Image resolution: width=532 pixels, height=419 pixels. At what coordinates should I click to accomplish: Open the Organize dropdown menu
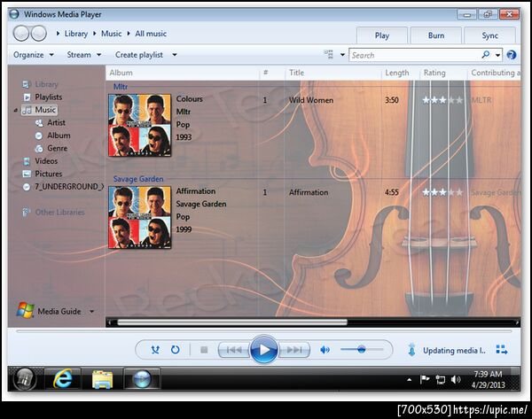point(34,55)
